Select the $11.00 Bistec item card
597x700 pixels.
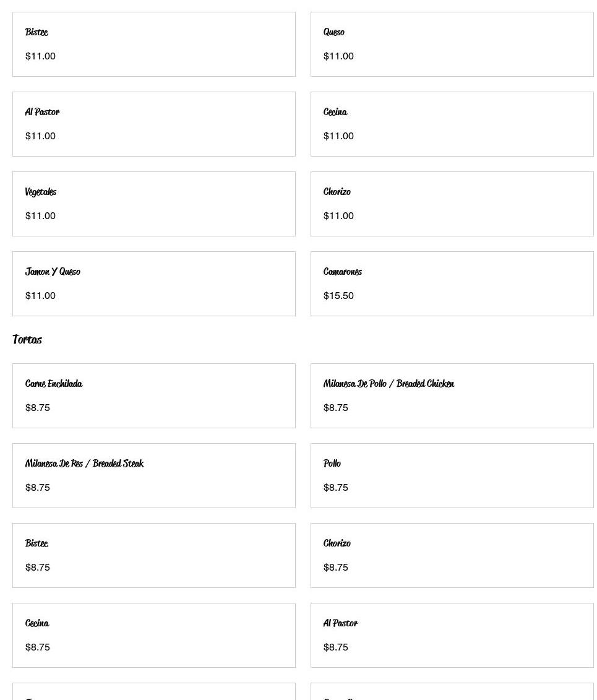(x=153, y=44)
